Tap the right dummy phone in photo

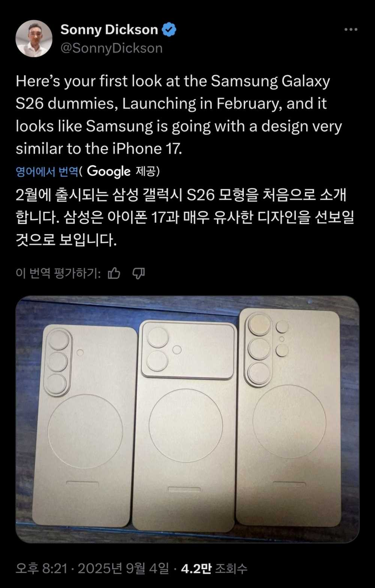(x=289, y=417)
